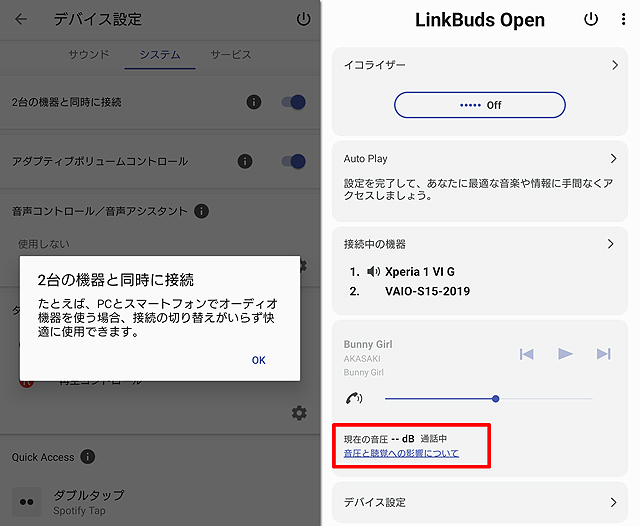The height and width of the screenshot is (526, 640).
Task: Tap the Auto Play setup description text
Action: coord(478,189)
